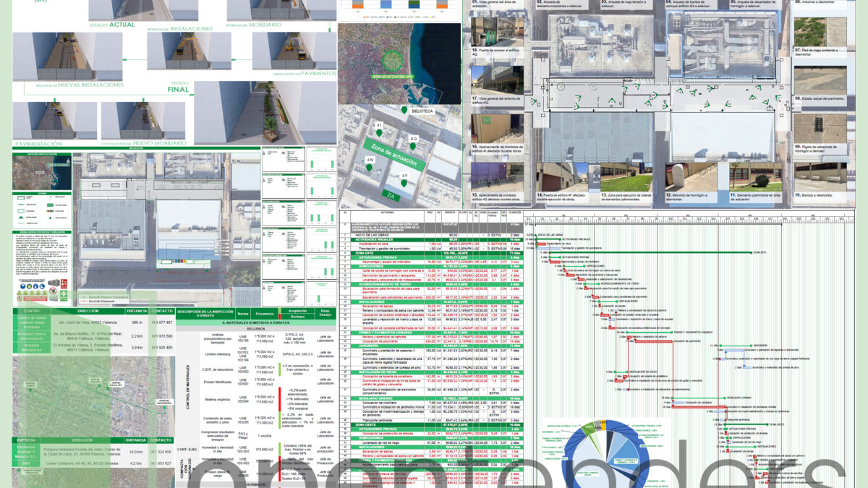Click the BIBLIOTECA map pin
The height and width of the screenshot is (488, 868).
[x=404, y=110]
